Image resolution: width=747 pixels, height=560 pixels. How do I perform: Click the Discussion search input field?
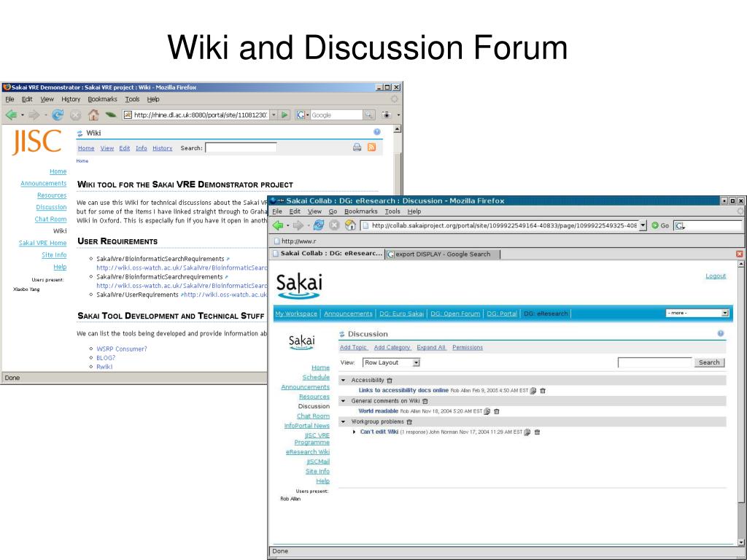click(x=654, y=362)
